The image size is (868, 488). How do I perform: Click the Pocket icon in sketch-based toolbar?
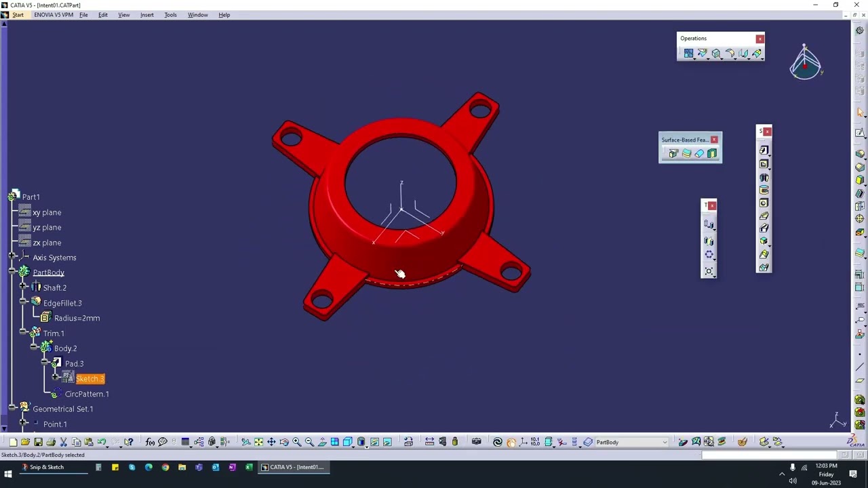click(x=764, y=164)
